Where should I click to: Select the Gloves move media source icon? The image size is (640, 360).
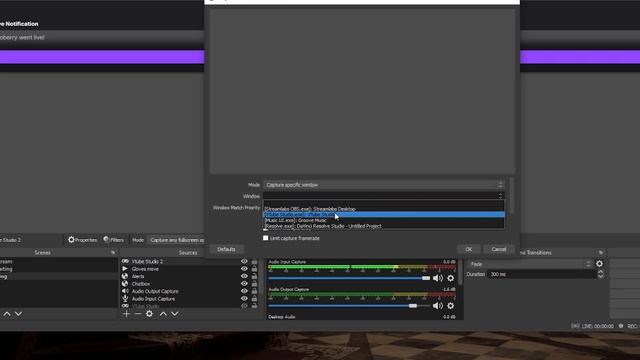(125, 269)
